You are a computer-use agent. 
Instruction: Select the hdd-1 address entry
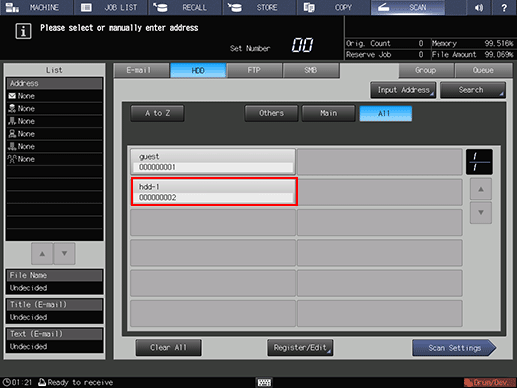pyautogui.click(x=214, y=192)
